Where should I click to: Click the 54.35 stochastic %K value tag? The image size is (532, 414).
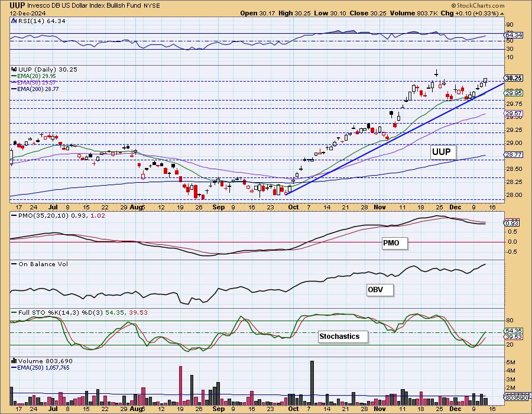tap(514, 331)
